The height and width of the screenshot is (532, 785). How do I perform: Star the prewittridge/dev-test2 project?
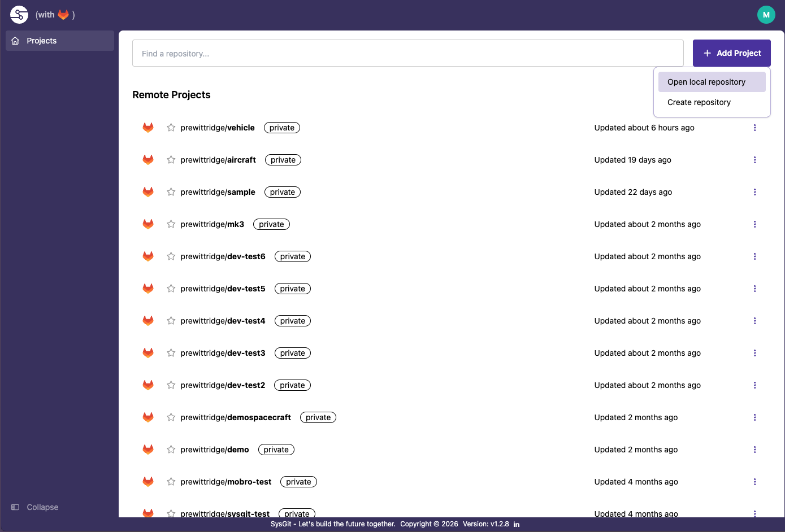(171, 385)
